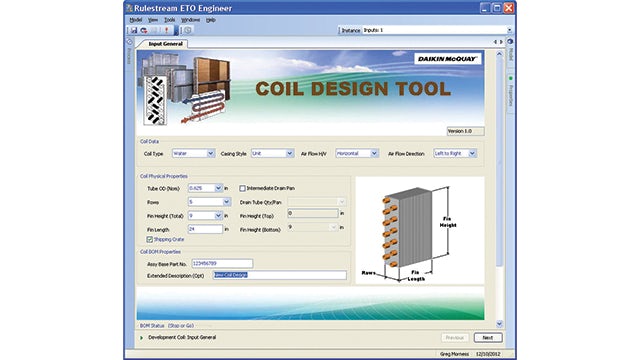Click the scrollbar up arrow
640x360 pixels.
point(499,54)
